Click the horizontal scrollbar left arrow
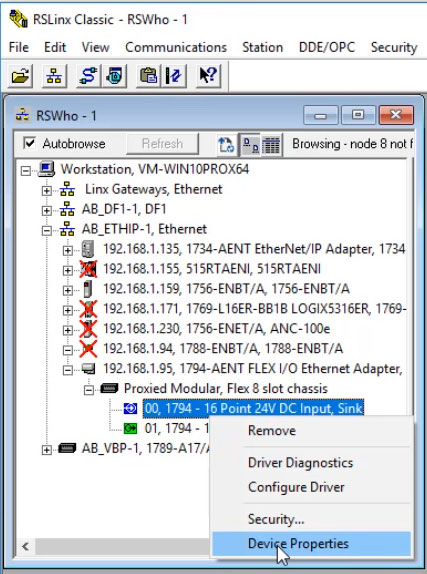 pyautogui.click(x=25, y=547)
